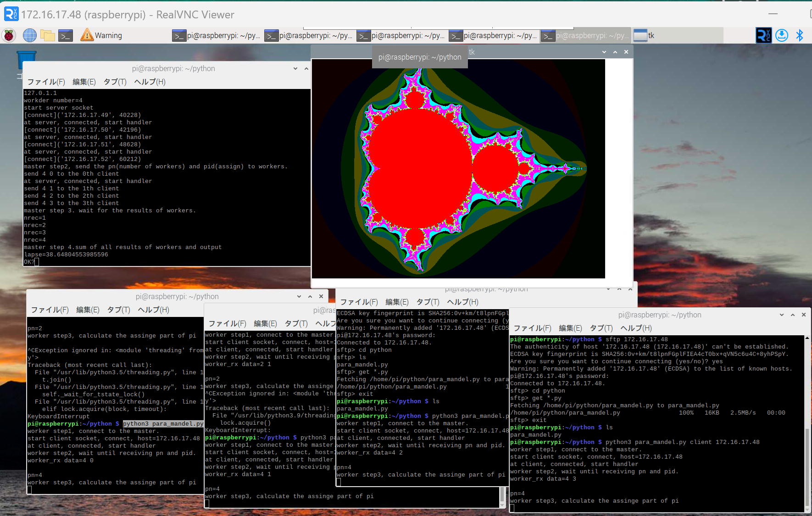Click the "lapse=38.64804553985596" line
The image size is (812, 516).
click(x=66, y=255)
